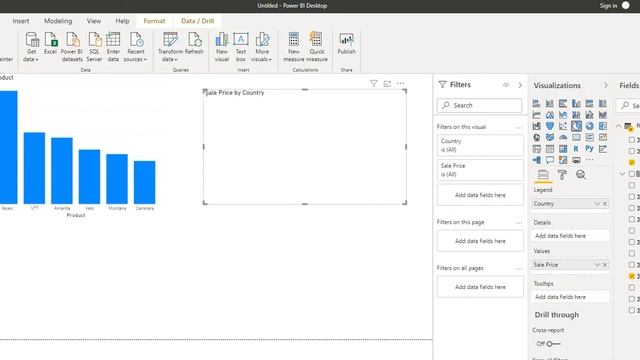This screenshot has height=360, width=640.
Task: Hide the Filters pane with eye icon
Action: pos(506,85)
